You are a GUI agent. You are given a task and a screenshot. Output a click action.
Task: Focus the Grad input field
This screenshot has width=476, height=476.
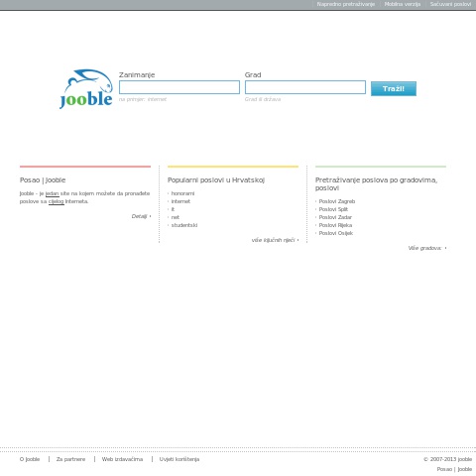305,87
